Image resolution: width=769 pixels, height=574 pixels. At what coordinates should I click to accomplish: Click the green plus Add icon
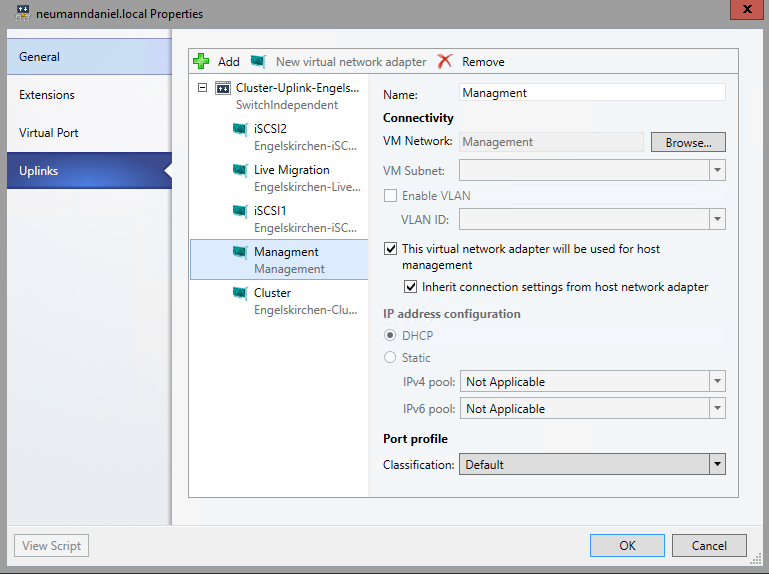(x=201, y=62)
